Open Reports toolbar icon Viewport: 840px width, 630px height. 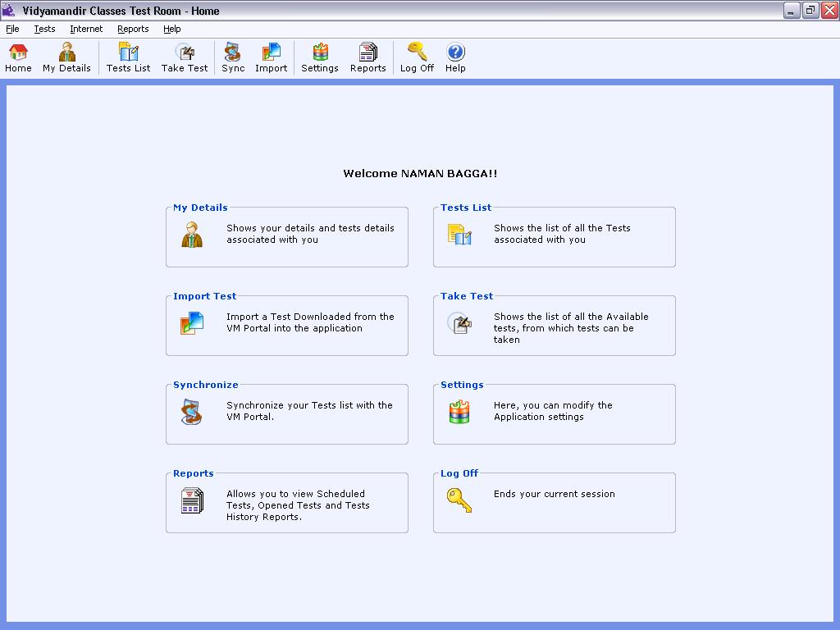tap(368, 52)
